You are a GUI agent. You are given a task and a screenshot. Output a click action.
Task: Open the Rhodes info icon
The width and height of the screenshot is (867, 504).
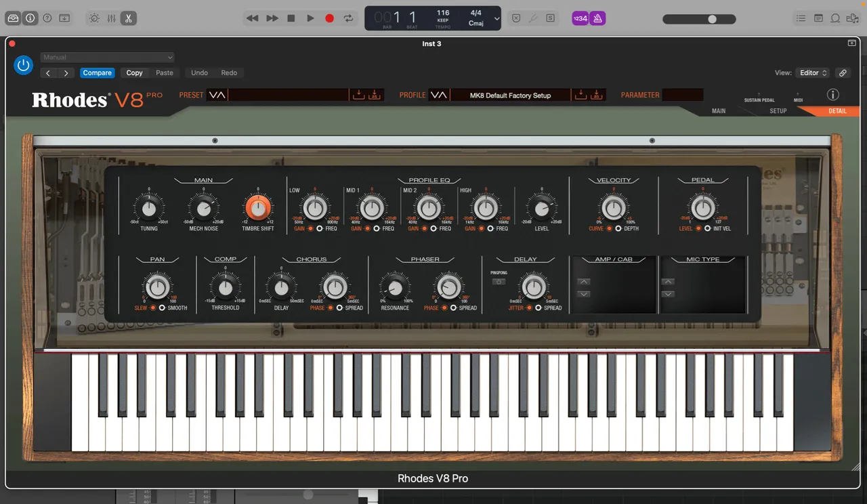coord(833,95)
